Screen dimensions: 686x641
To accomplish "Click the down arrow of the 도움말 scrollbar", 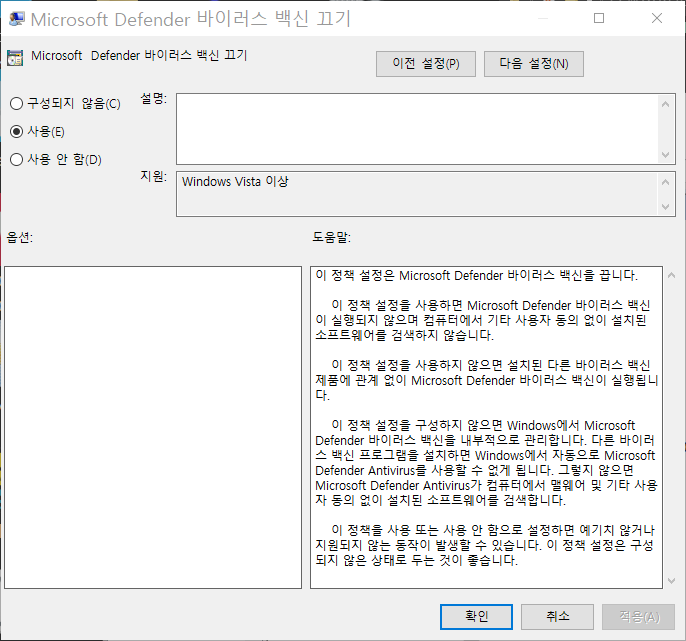I will pos(672,581).
